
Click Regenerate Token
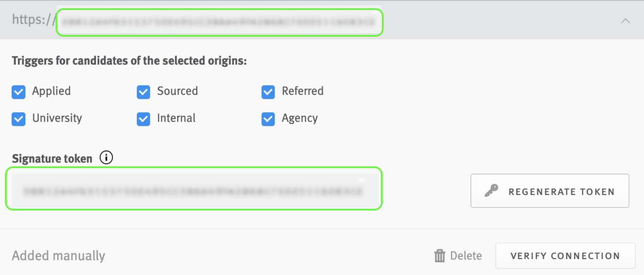point(550,191)
